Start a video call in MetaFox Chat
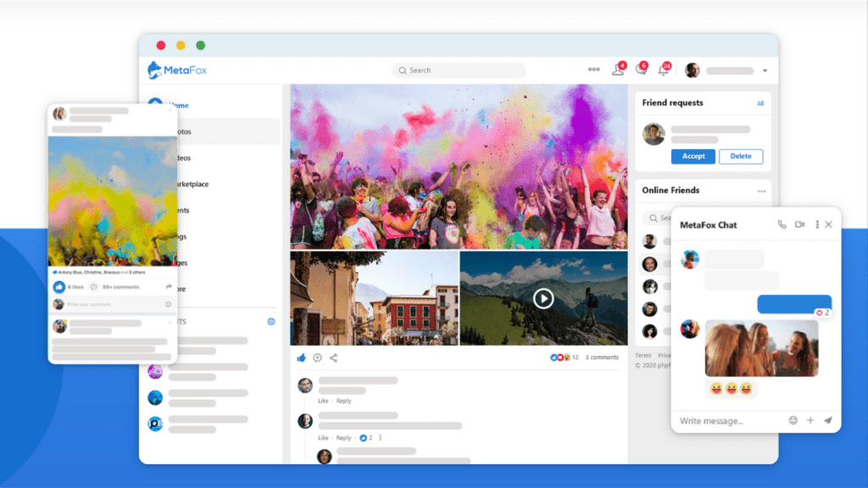 tap(800, 225)
